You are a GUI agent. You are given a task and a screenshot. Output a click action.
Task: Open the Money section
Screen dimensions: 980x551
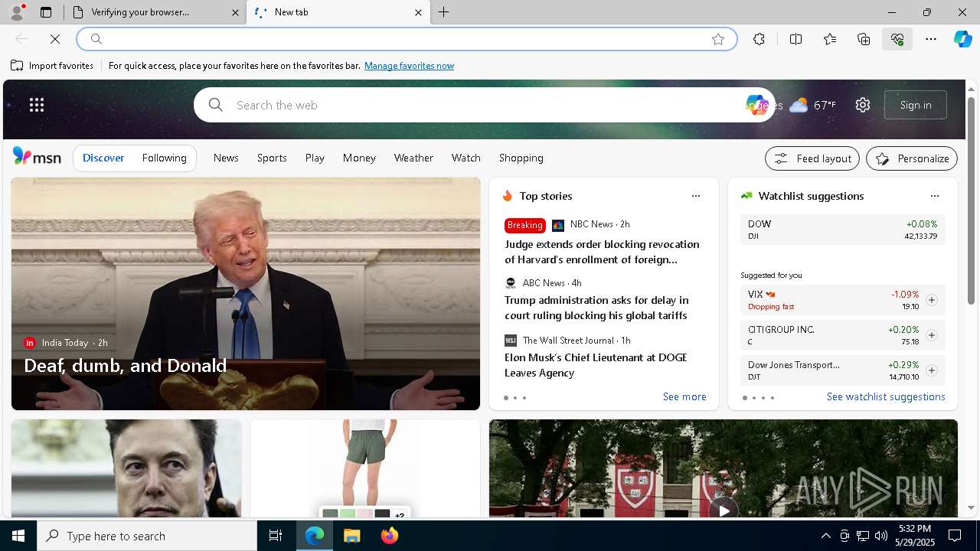(359, 158)
